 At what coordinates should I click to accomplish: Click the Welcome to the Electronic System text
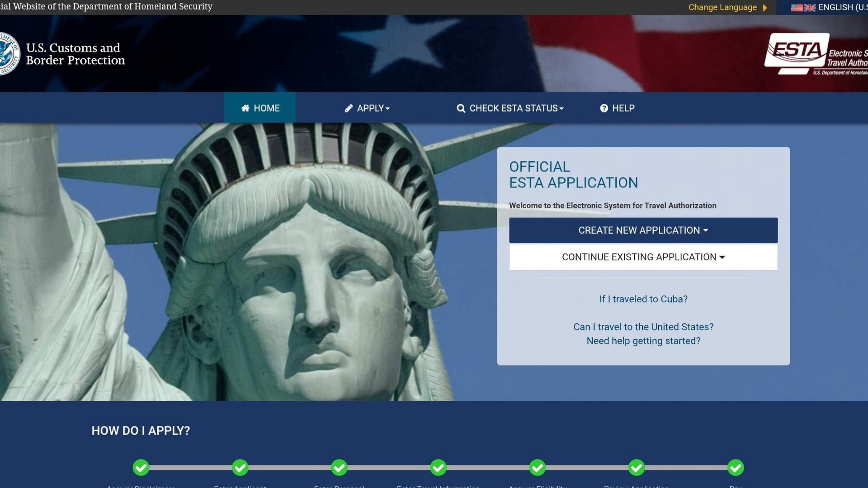[613, 206]
